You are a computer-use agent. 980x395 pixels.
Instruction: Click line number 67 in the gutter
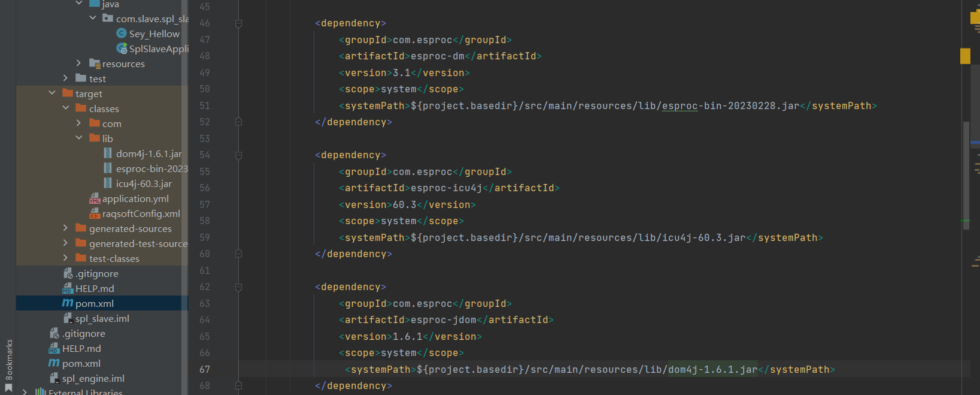205,369
